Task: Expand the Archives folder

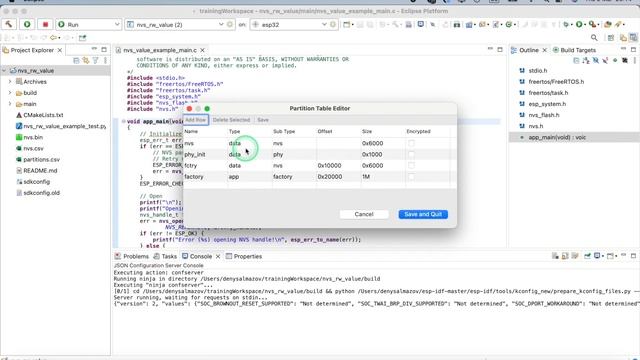Action: (x=10, y=82)
